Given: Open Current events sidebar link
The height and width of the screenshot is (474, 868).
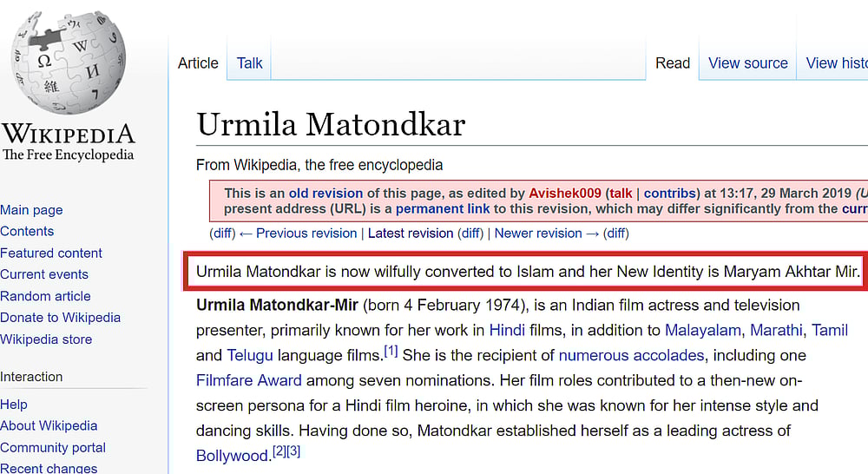Looking at the screenshot, I should click(45, 274).
